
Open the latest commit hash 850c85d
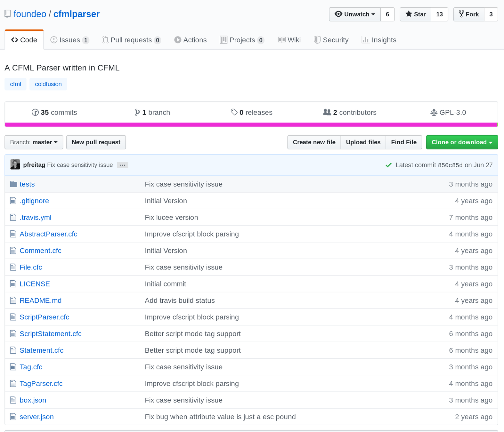450,165
